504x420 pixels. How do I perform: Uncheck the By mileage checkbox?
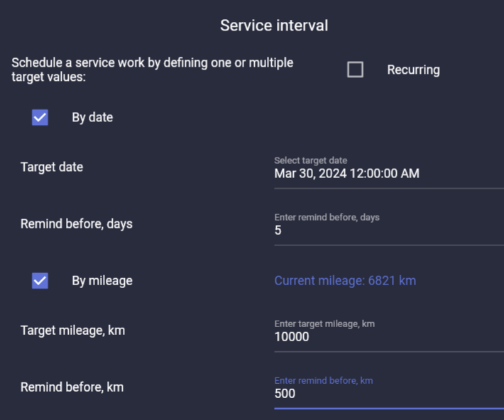click(x=40, y=280)
